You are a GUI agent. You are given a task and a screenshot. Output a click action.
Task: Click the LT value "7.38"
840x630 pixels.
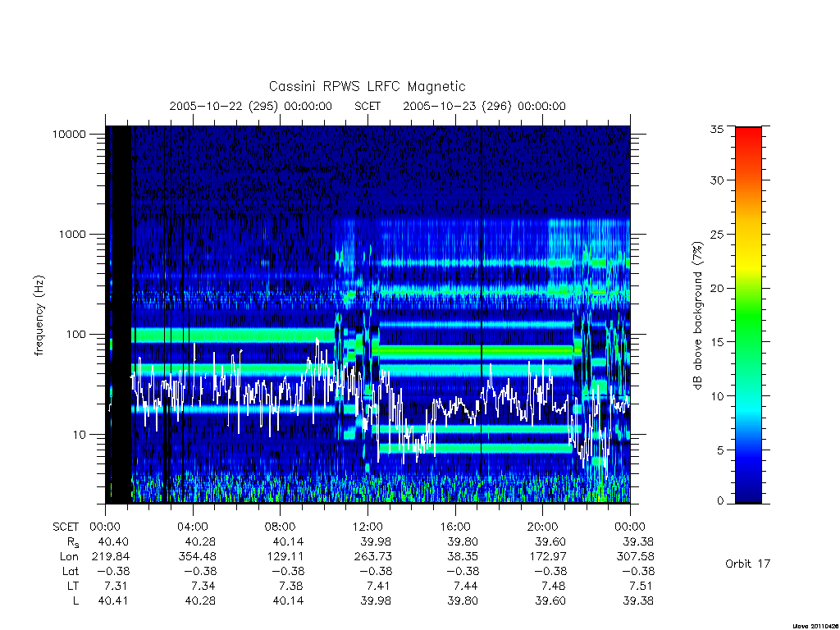(290, 586)
